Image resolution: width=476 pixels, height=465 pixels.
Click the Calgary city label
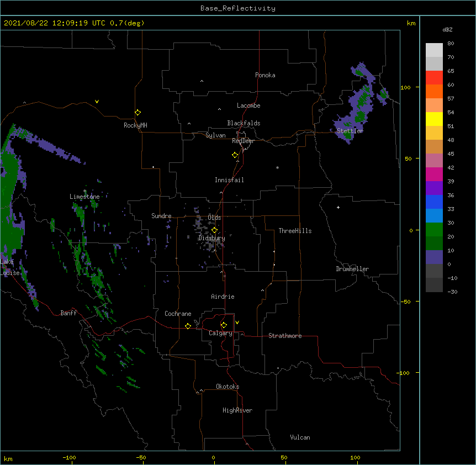click(x=220, y=333)
